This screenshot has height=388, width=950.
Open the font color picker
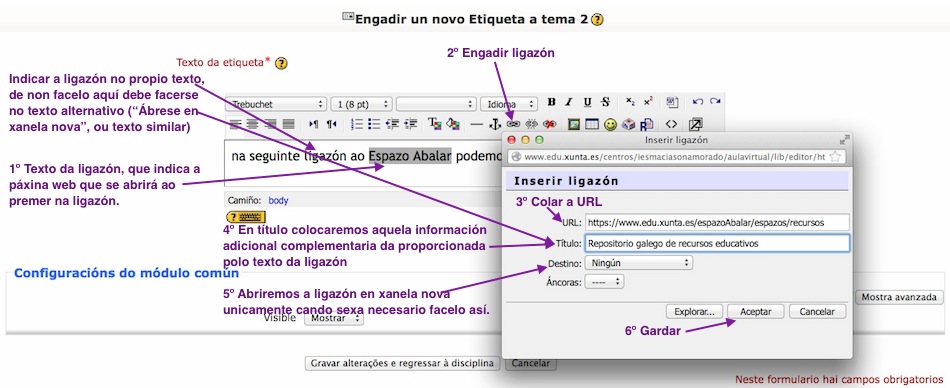point(434,124)
